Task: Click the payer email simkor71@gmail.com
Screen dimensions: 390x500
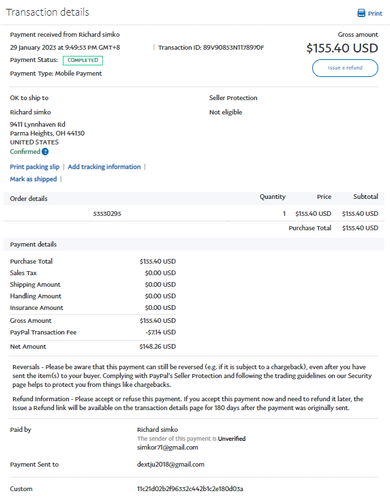Action: (x=168, y=447)
